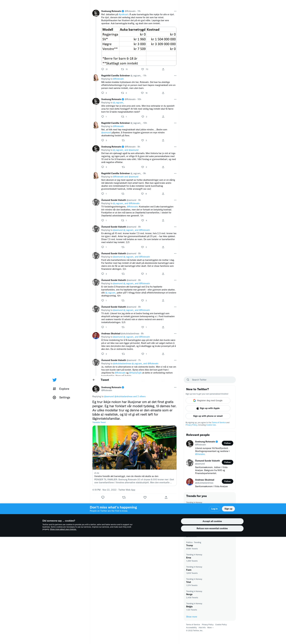The width and height of the screenshot is (286, 644).
Task: Open more options on the main tweet
Action: [x=175, y=387]
